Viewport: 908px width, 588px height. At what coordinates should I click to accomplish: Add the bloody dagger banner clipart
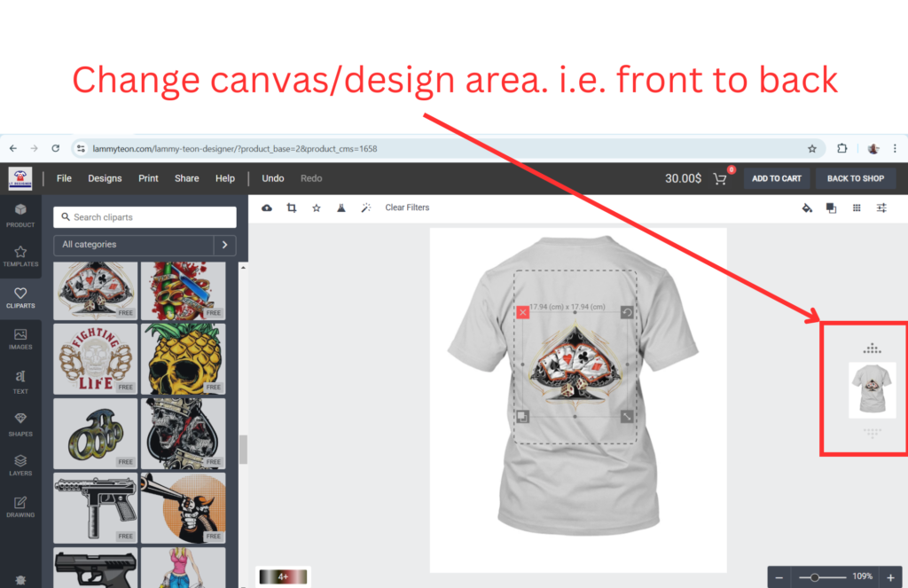[x=183, y=290]
